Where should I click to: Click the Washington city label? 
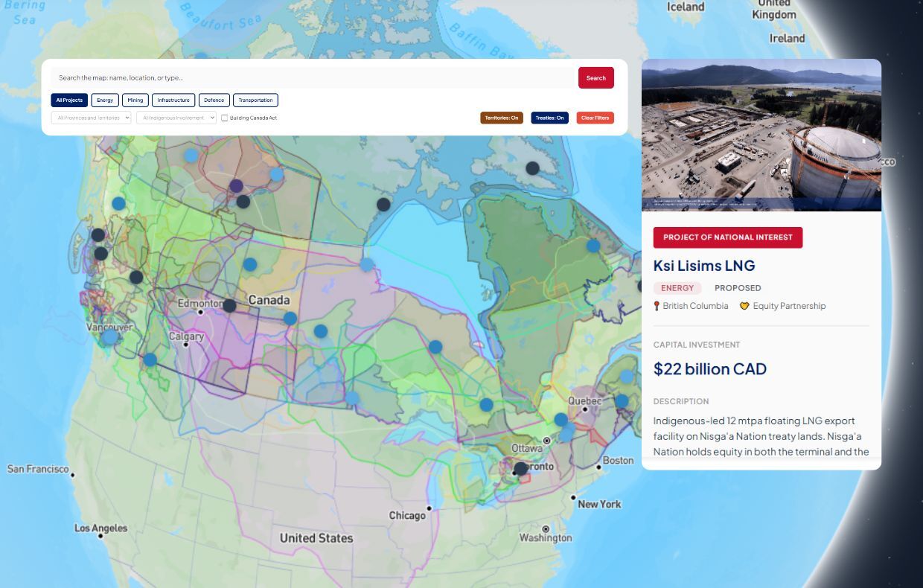pos(546,537)
